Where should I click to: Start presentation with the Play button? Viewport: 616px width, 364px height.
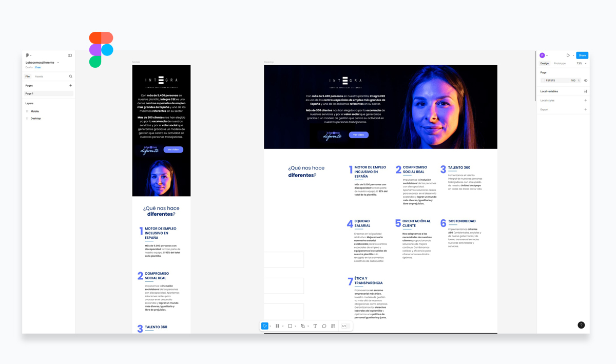[568, 55]
